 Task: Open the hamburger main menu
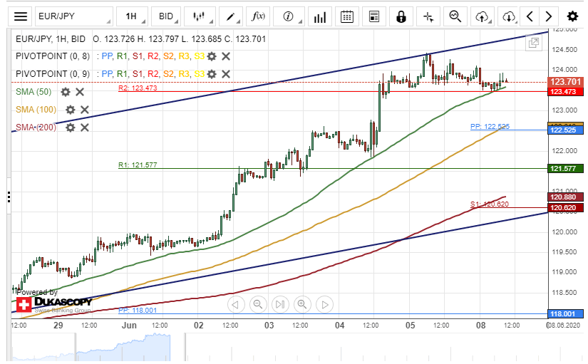click(x=21, y=16)
